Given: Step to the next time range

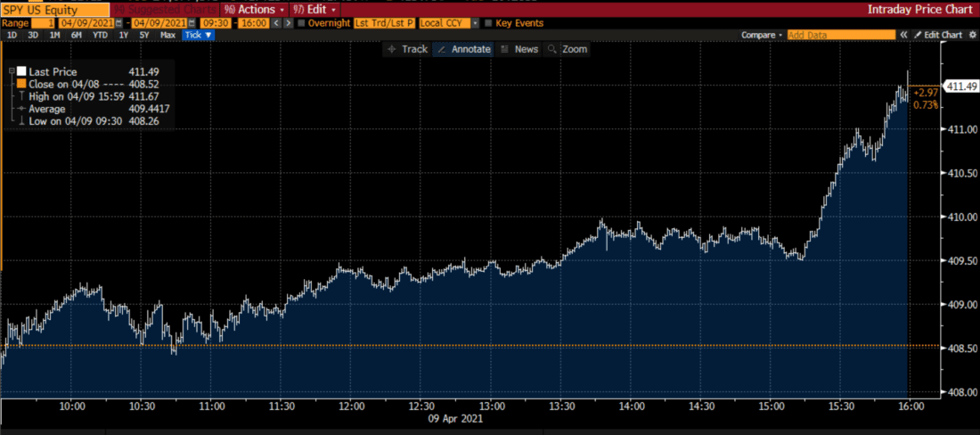Looking at the screenshot, I should (288, 23).
